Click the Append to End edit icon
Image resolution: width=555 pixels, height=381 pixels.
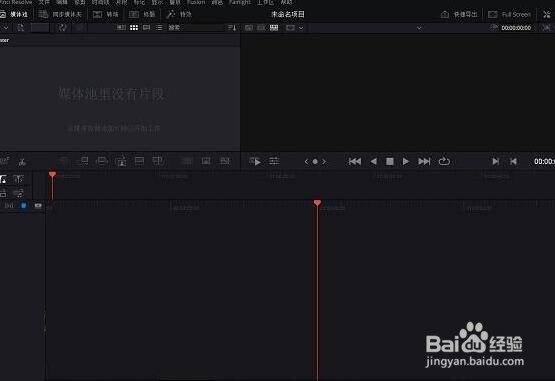point(84,161)
